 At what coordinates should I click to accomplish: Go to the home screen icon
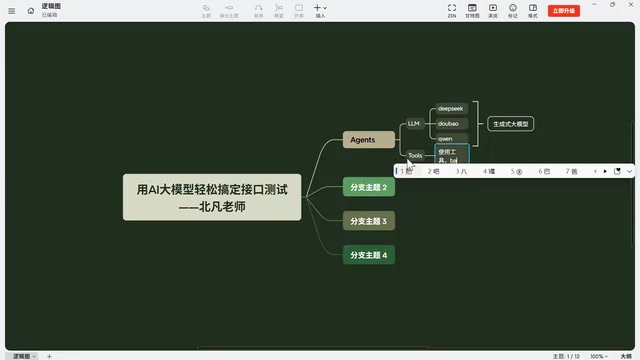pyautogui.click(x=31, y=11)
